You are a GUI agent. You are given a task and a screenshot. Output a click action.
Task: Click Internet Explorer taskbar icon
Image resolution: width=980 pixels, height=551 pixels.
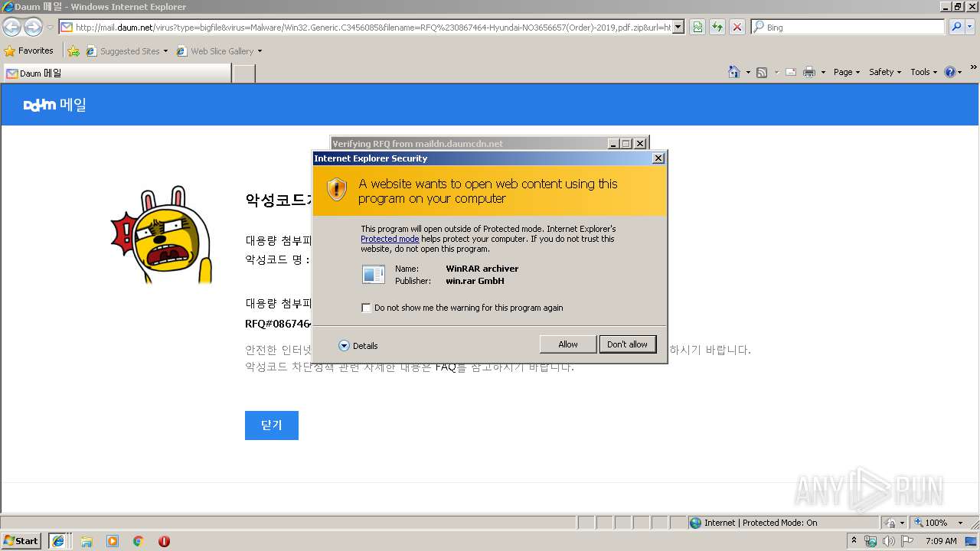tap(58, 541)
